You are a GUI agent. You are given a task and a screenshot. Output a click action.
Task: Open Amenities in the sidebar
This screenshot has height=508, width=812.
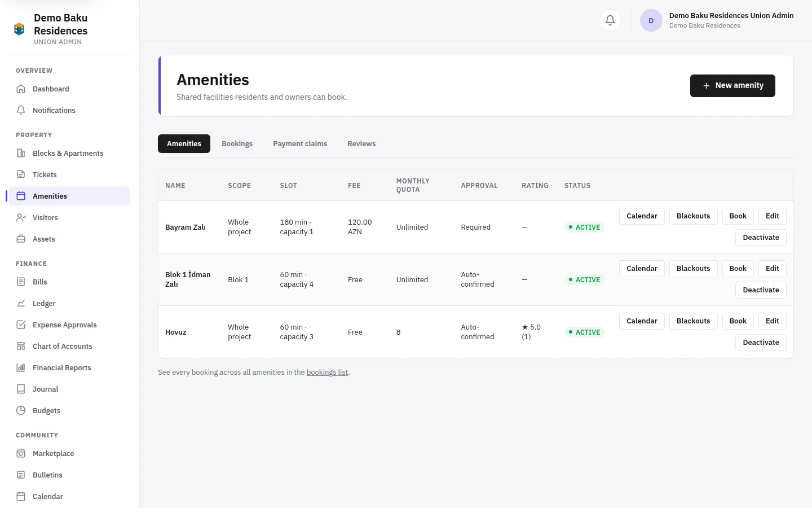tap(69, 196)
